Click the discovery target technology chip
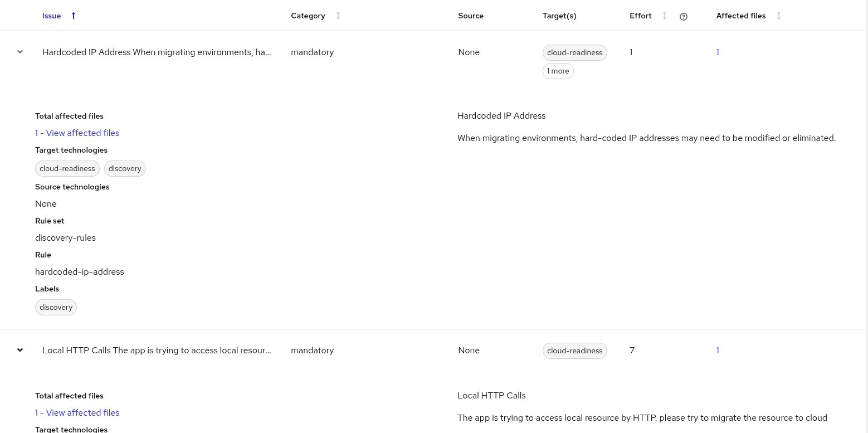The height and width of the screenshot is (433, 868). [x=125, y=168]
